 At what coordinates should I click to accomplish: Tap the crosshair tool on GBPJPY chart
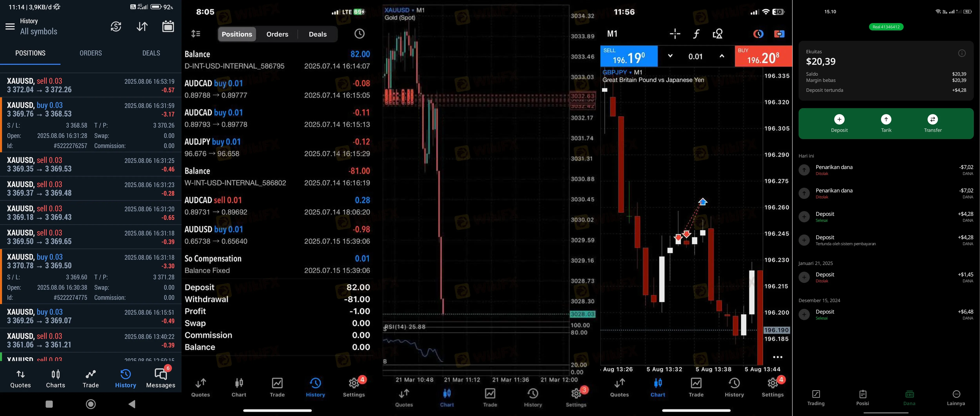pyautogui.click(x=675, y=34)
